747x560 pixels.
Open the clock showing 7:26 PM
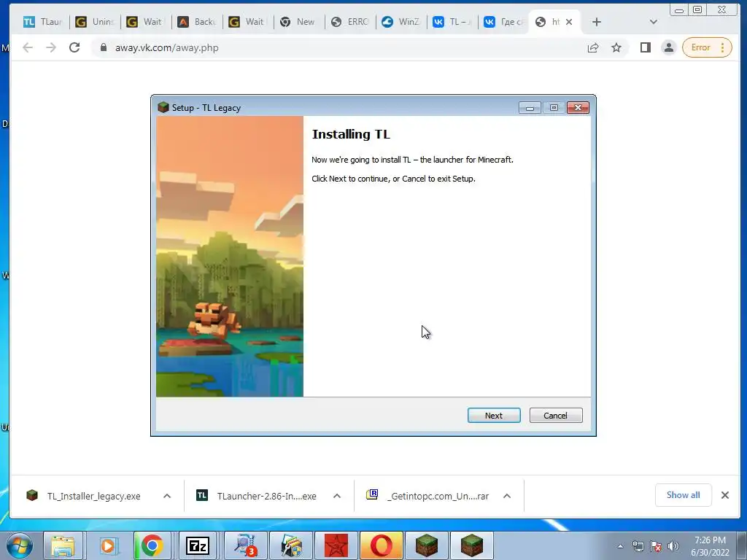pyautogui.click(x=710, y=546)
